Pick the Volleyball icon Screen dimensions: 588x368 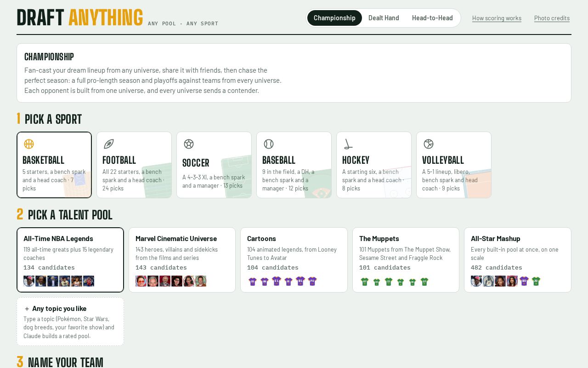(x=429, y=144)
